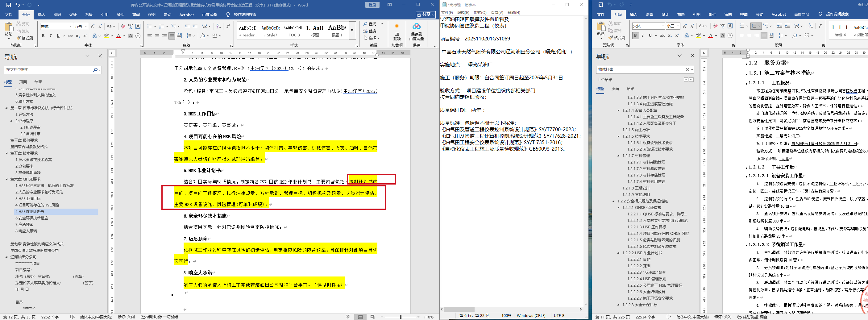Image resolution: width=868 pixels, height=320 pixels.
Task: Apply the yellow highlight color in the left Word window
Action: [106, 36]
